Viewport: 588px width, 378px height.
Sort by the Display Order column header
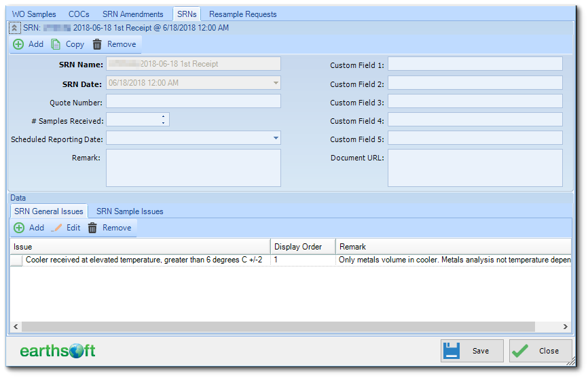(303, 247)
